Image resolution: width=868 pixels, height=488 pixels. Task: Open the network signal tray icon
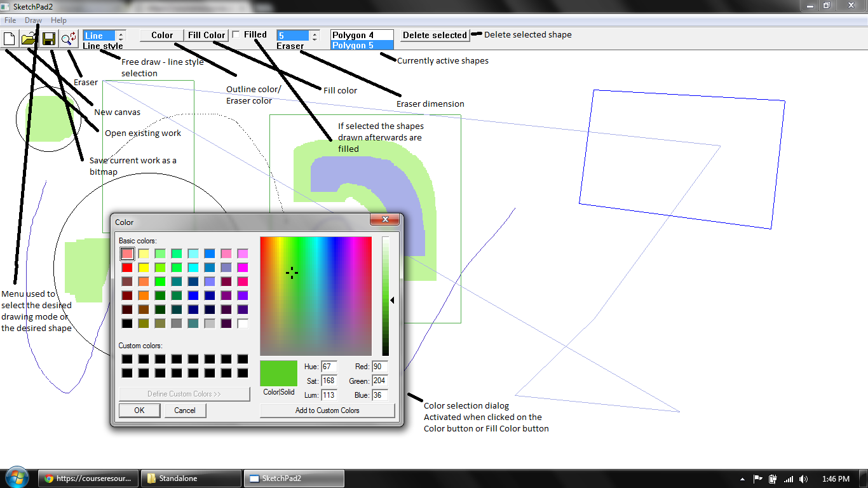789,479
